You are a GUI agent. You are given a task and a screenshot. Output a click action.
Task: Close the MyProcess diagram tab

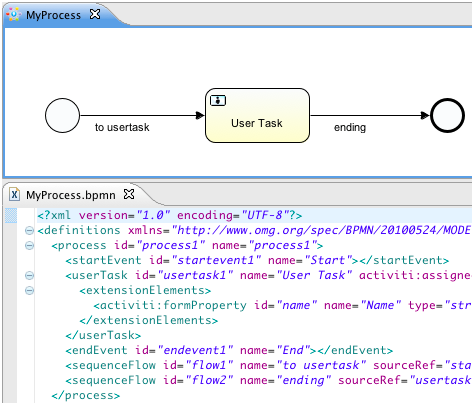click(x=95, y=14)
